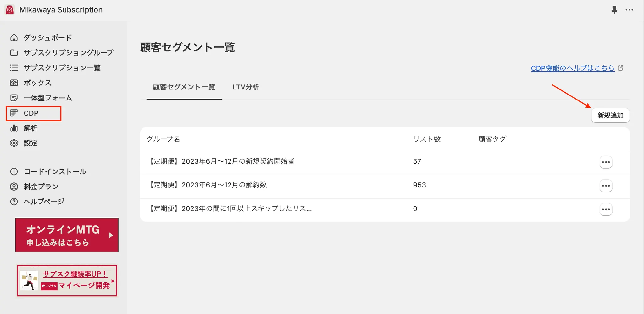This screenshot has width=644, height=314.
Task: Select the 顧客セグメント一覧 tab
Action: pyautogui.click(x=184, y=87)
